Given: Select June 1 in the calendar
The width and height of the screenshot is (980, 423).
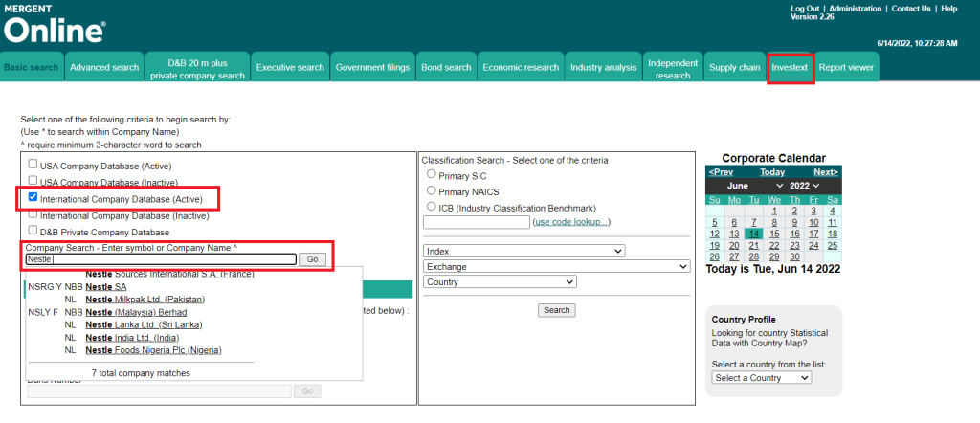Looking at the screenshot, I should pyautogui.click(x=773, y=211).
